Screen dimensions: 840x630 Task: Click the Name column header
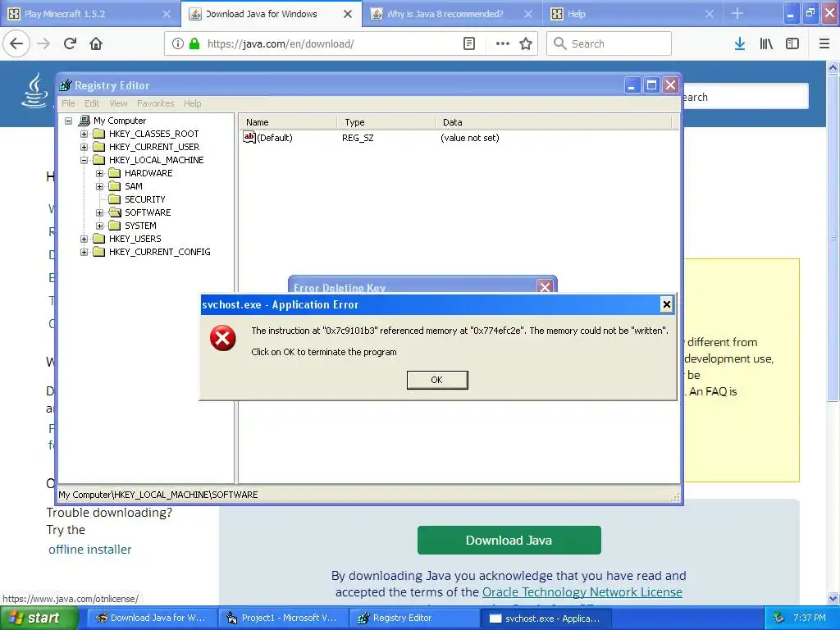tap(288, 122)
